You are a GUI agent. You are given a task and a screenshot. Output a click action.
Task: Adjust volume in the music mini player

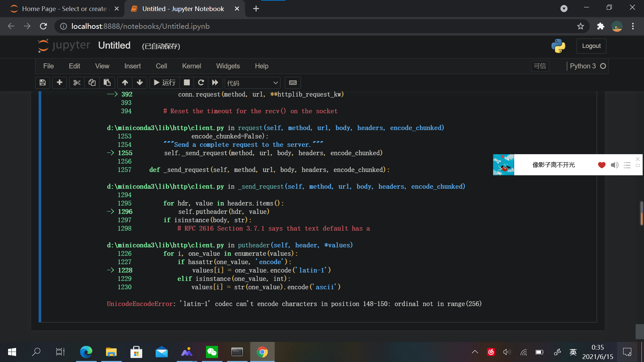pyautogui.click(x=614, y=165)
